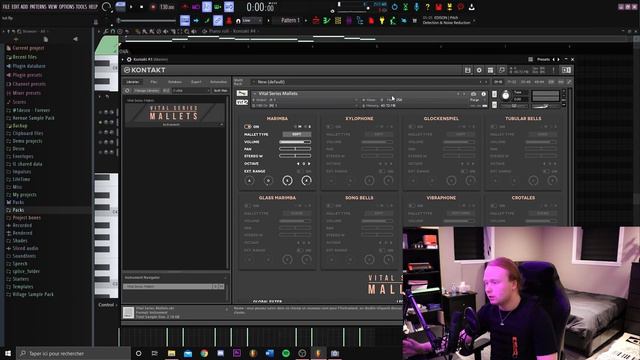Open the EDIT menu
Screen dimensions: 640x360
[x=16, y=7]
